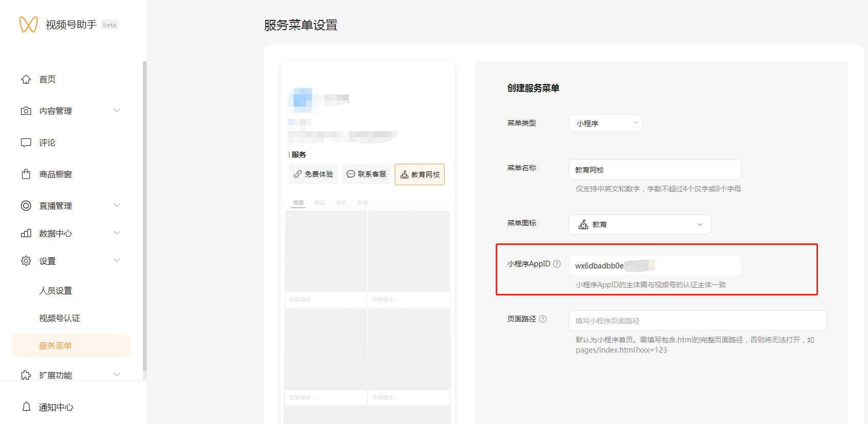
Task: Select 服务菜单 in the sidebar
Action: click(x=56, y=345)
